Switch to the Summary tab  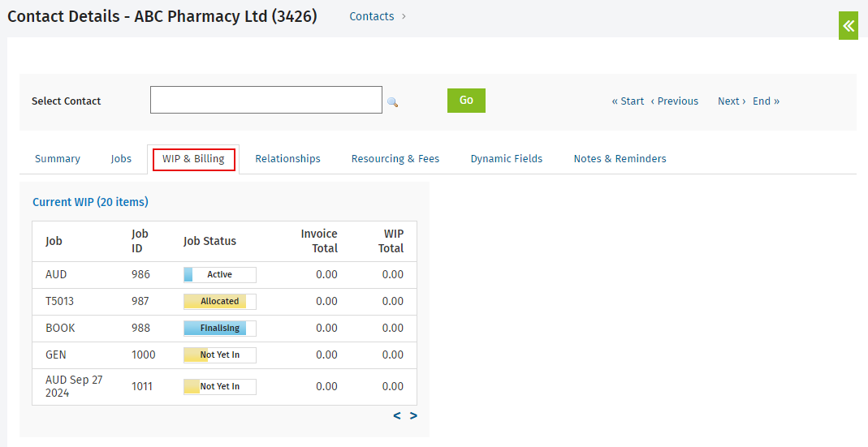coord(58,159)
